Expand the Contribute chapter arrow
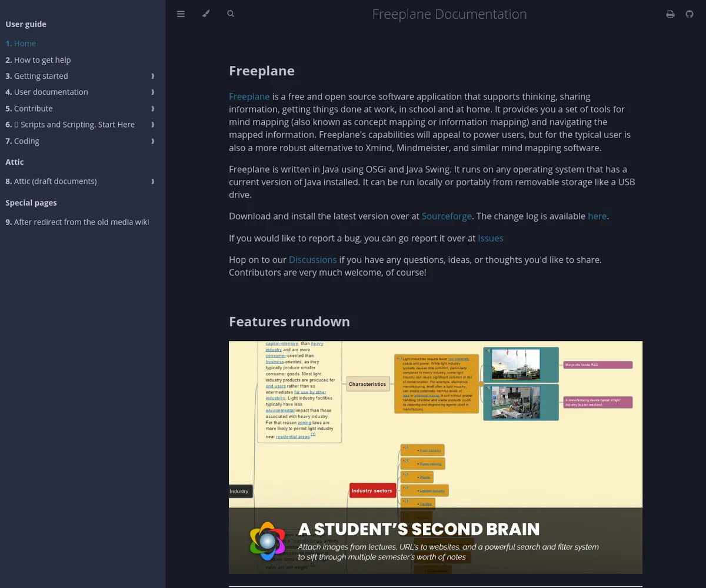This screenshot has height=588, width=706. point(153,109)
